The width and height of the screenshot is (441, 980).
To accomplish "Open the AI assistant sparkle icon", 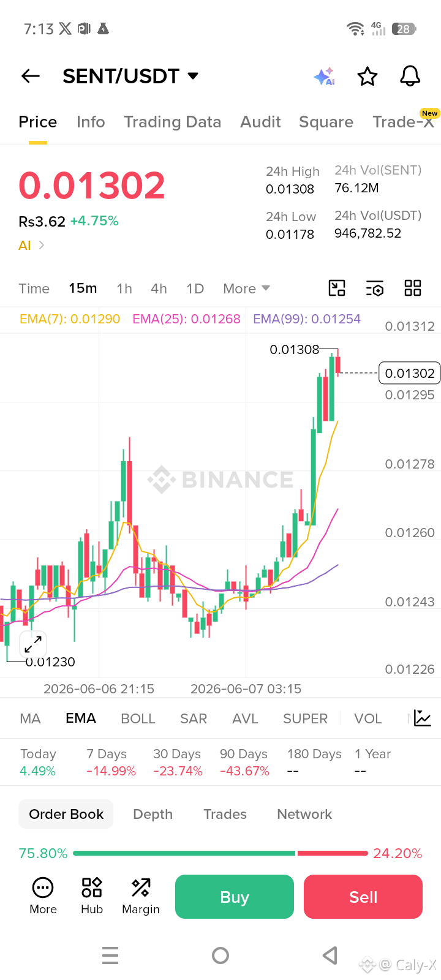I will point(324,77).
